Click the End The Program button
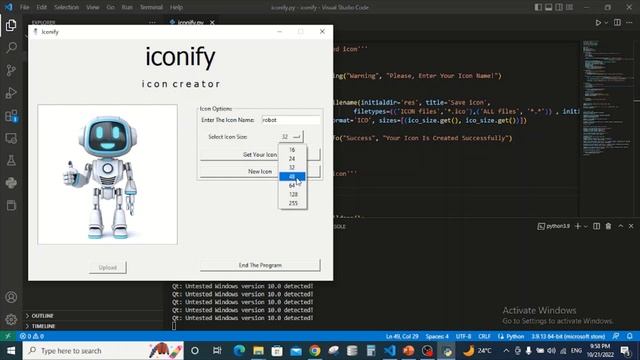The height and width of the screenshot is (360, 640). click(260, 265)
